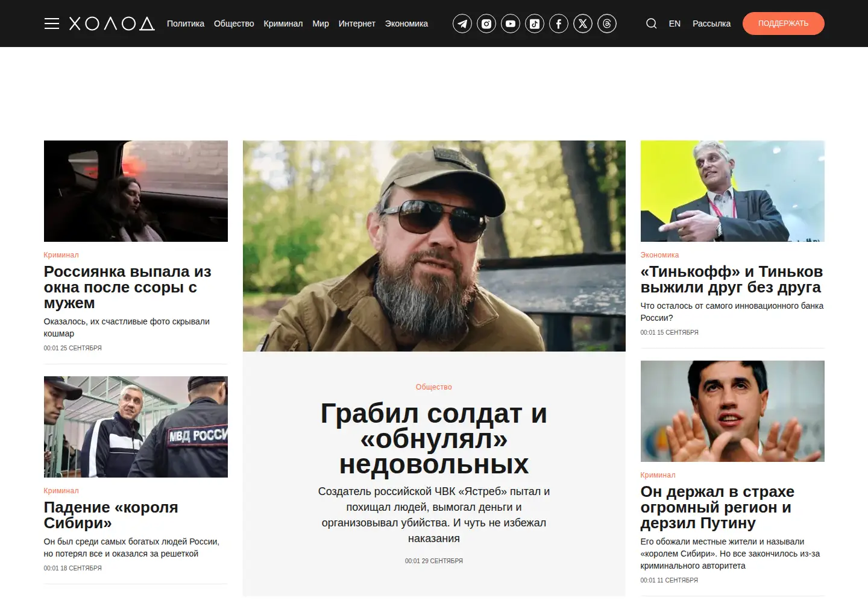
Task: Go to the Мир section
Action: (x=321, y=24)
